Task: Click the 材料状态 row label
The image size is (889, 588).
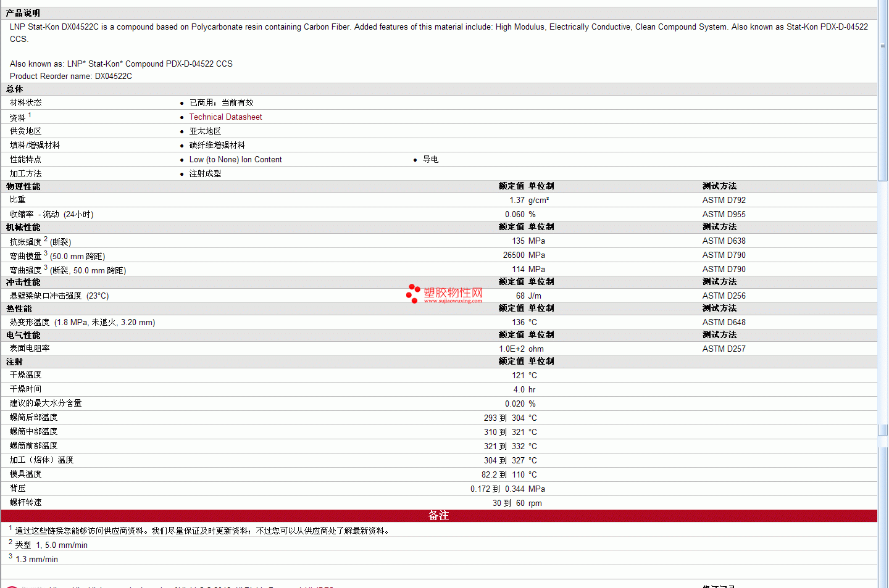Action: tap(25, 102)
